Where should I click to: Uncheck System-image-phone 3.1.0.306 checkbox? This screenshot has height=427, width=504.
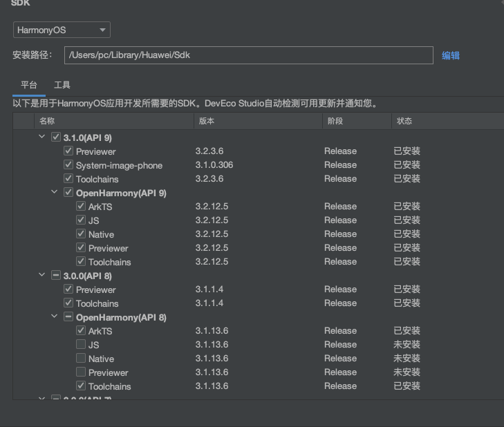[68, 164]
